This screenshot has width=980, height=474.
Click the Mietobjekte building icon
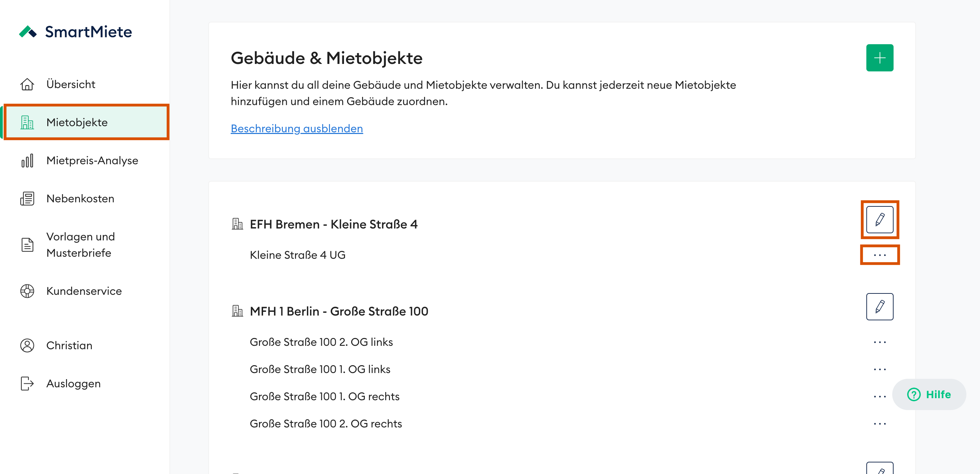27,122
